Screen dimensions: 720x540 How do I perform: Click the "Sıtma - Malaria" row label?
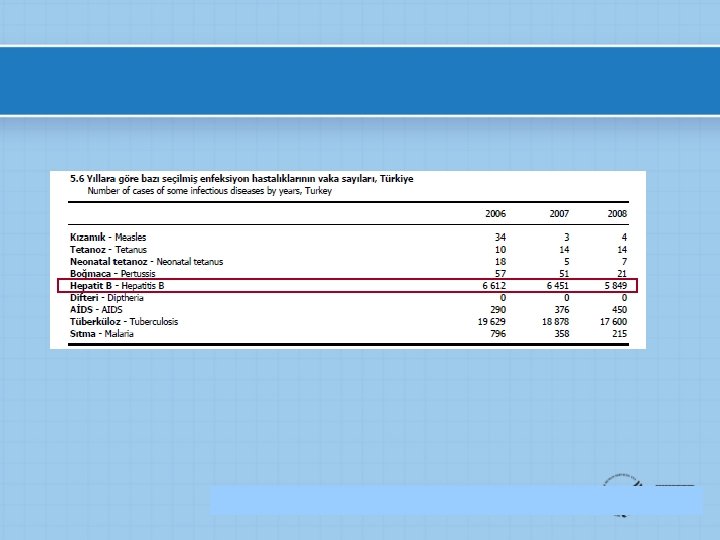[101, 333]
